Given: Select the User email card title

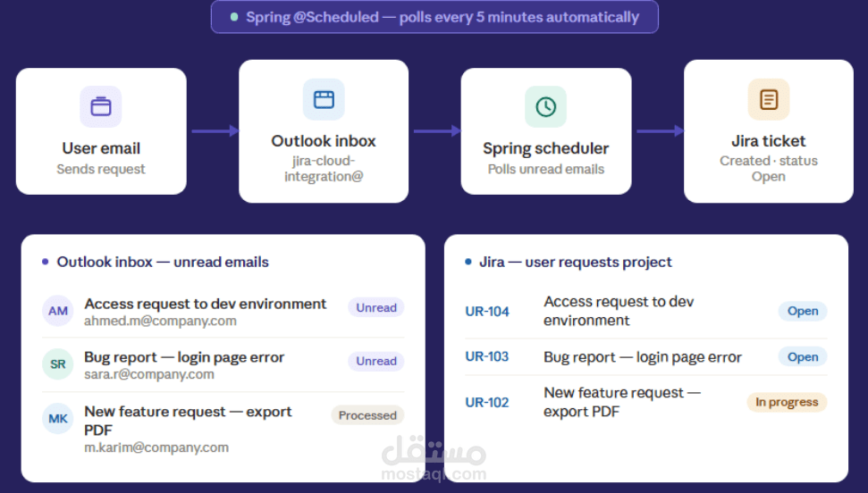Looking at the screenshot, I should pos(101,148).
